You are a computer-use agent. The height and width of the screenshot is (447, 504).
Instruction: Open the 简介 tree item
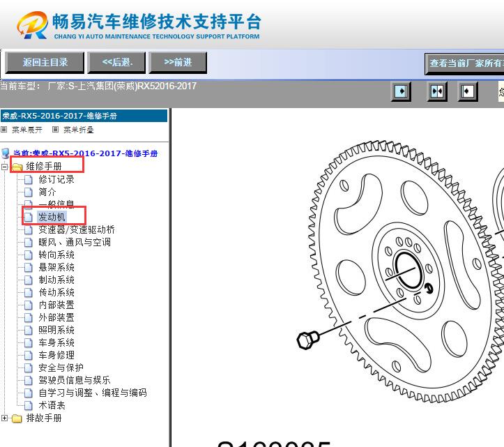click(x=47, y=192)
